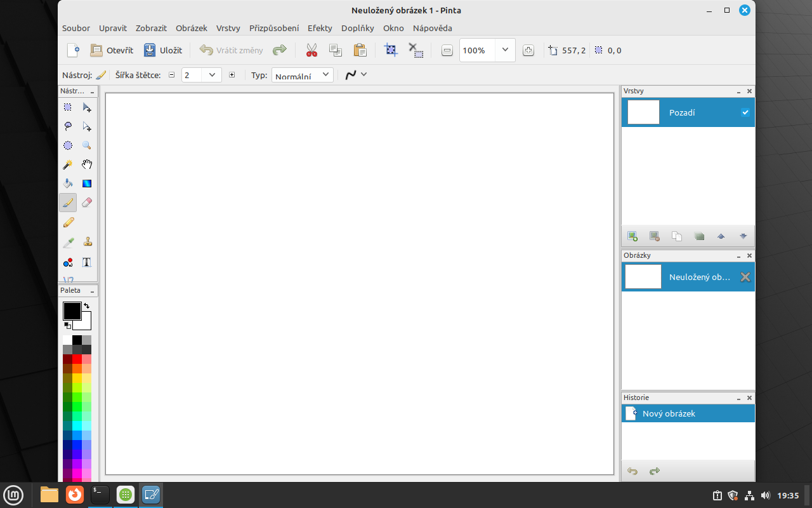Open the Efekty menu
812x508 pixels.
pos(320,28)
